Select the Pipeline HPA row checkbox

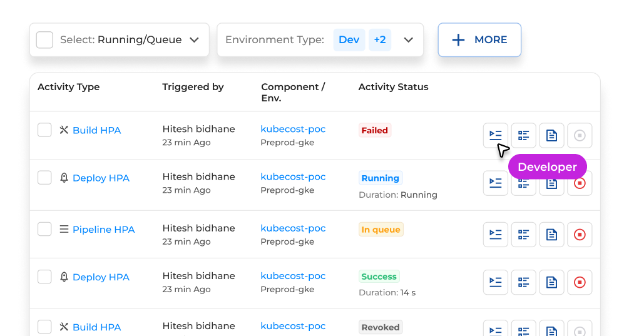(x=44, y=229)
